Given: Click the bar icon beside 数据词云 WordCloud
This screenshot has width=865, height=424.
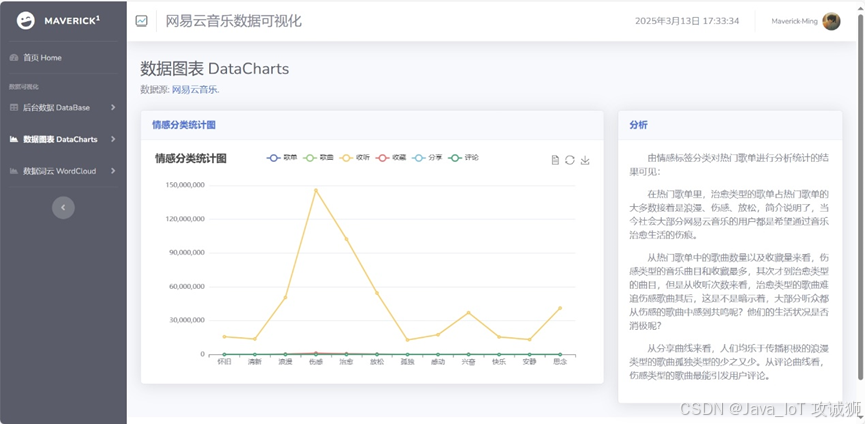Looking at the screenshot, I should [x=14, y=171].
